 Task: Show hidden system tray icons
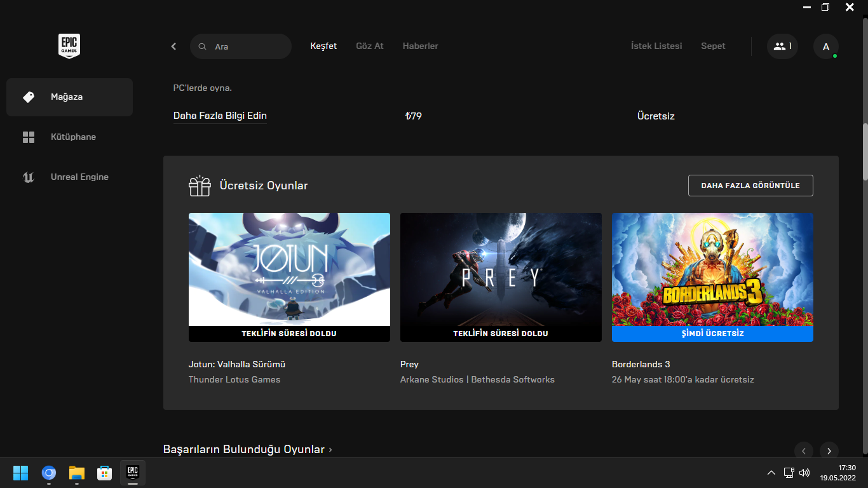(771, 473)
